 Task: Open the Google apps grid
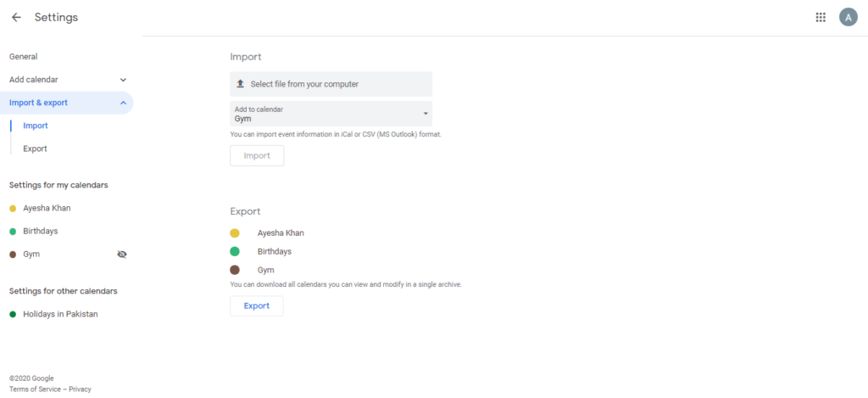[x=821, y=17]
